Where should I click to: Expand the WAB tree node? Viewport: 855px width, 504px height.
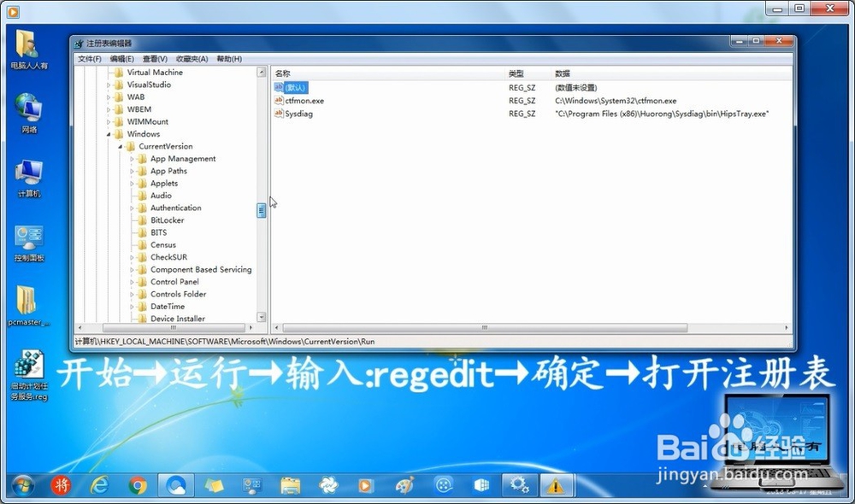pyautogui.click(x=108, y=97)
